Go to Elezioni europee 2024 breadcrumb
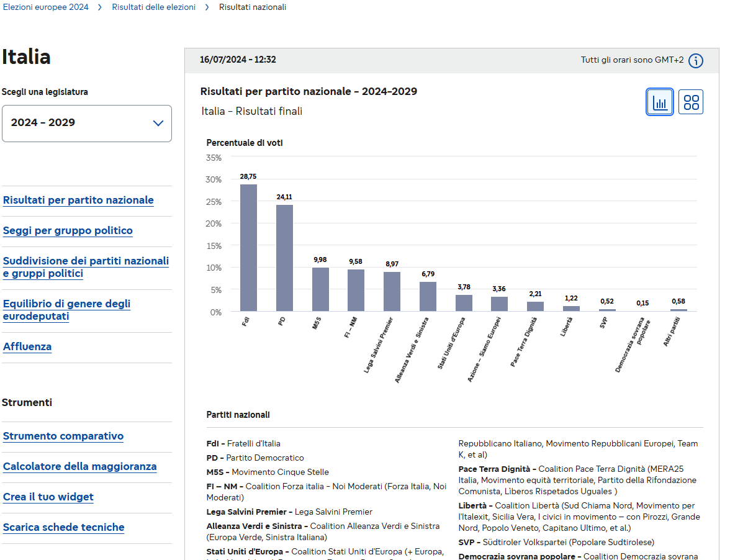This screenshot has width=730, height=560. pos(45,7)
